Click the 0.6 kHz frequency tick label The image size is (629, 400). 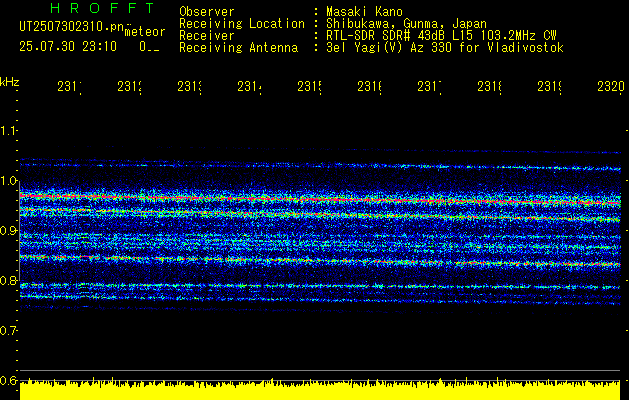tap(8, 381)
